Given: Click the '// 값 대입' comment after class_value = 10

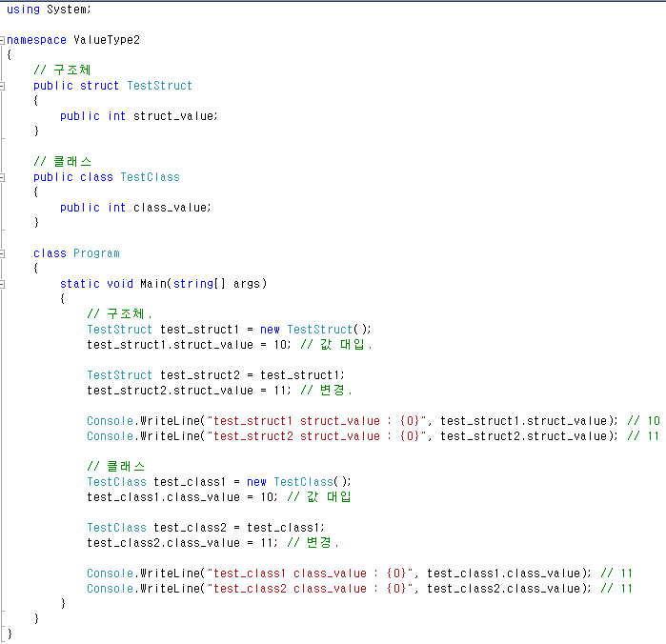Looking at the screenshot, I should [319, 497].
